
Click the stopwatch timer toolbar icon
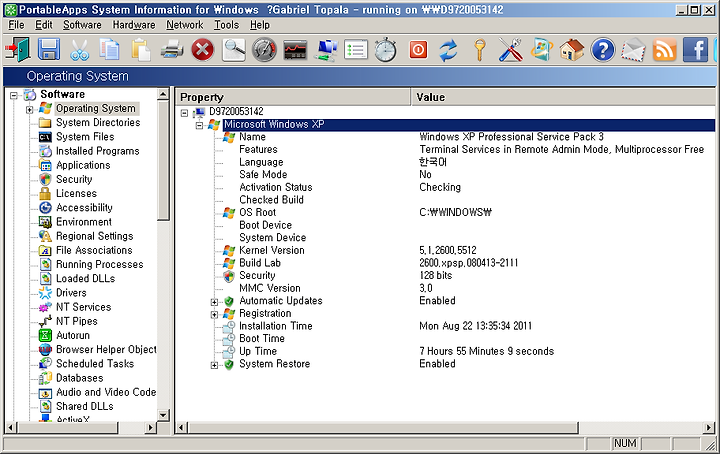pyautogui.click(x=386, y=50)
